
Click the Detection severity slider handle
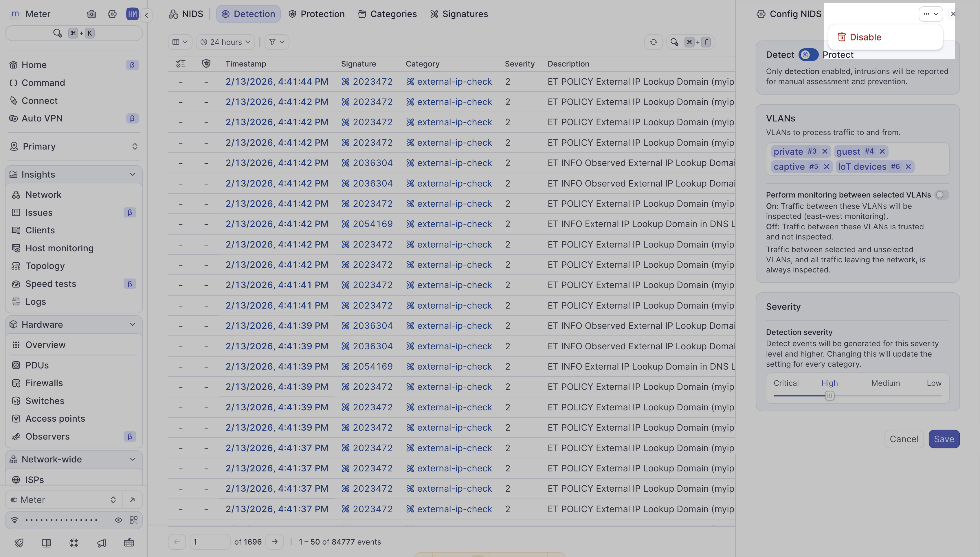click(x=829, y=396)
